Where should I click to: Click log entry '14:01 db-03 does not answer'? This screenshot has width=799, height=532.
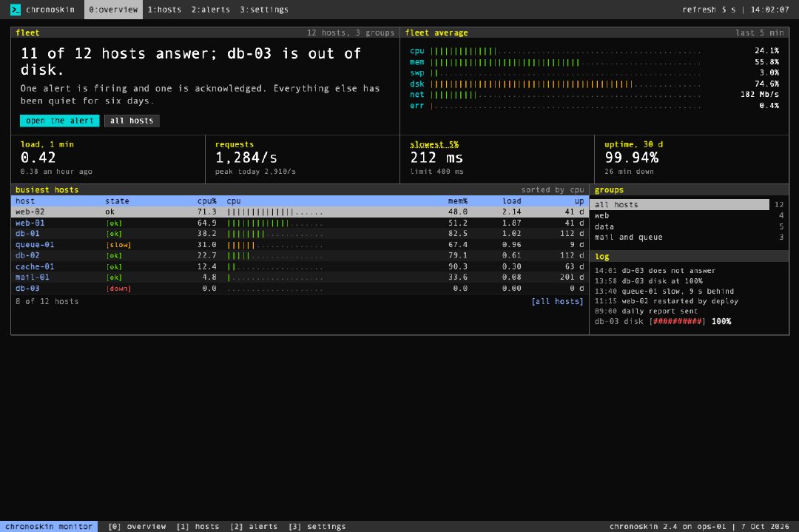click(655, 271)
